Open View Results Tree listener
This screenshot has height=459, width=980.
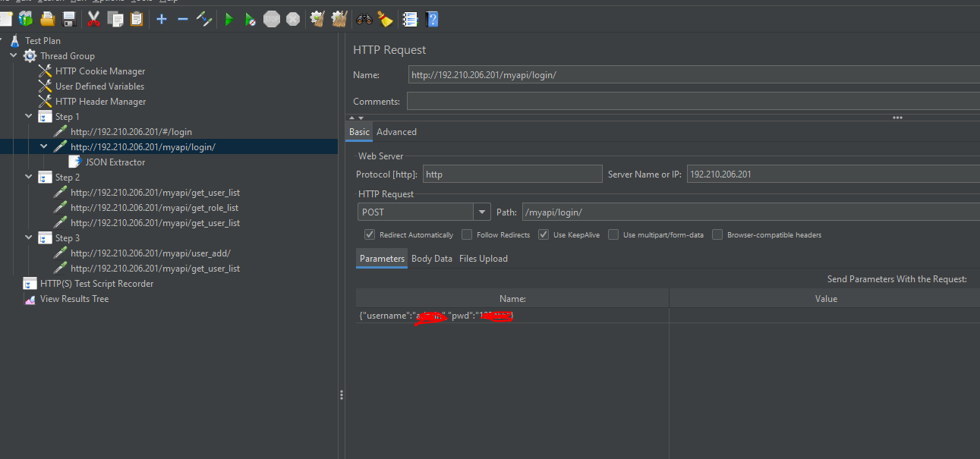tap(74, 299)
